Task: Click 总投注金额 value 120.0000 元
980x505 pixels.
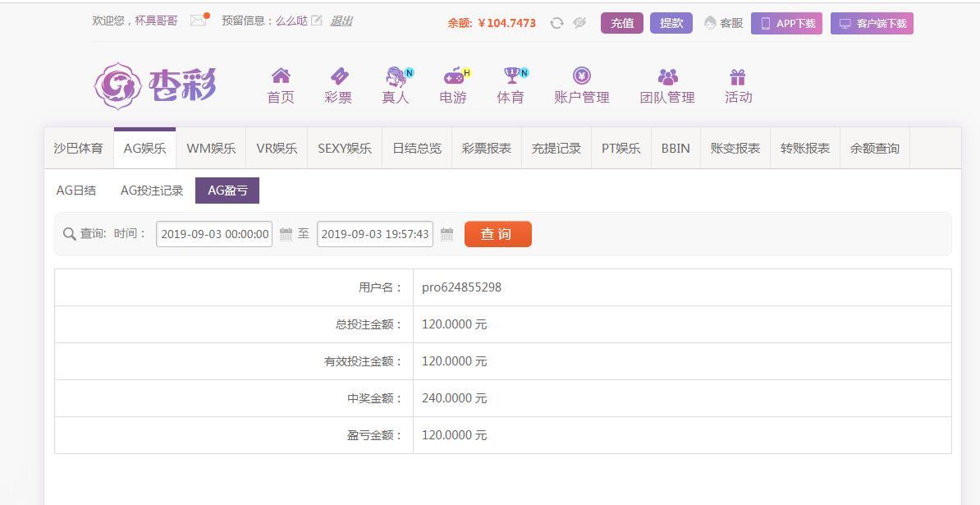Action: coord(455,324)
